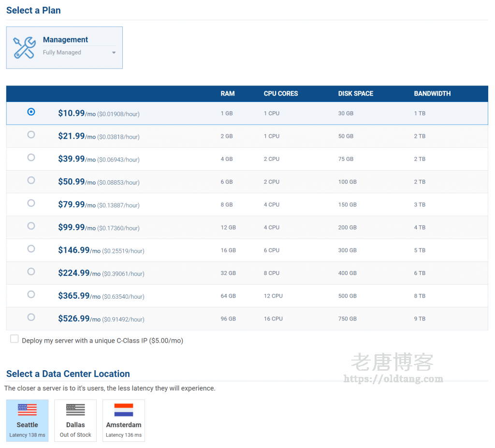This screenshot has width=495, height=448.
Task: Click the wrench and screwdriver Management icon
Action: coord(24,47)
